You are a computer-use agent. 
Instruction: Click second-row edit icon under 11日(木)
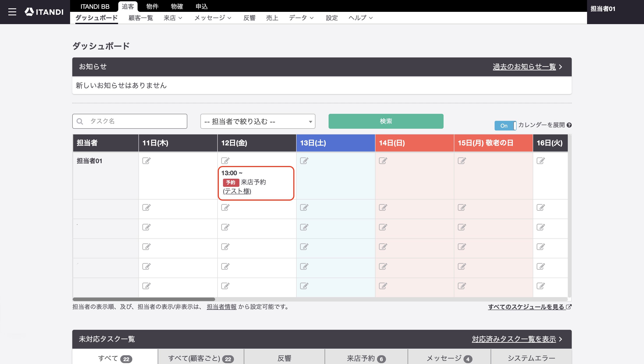point(147,207)
